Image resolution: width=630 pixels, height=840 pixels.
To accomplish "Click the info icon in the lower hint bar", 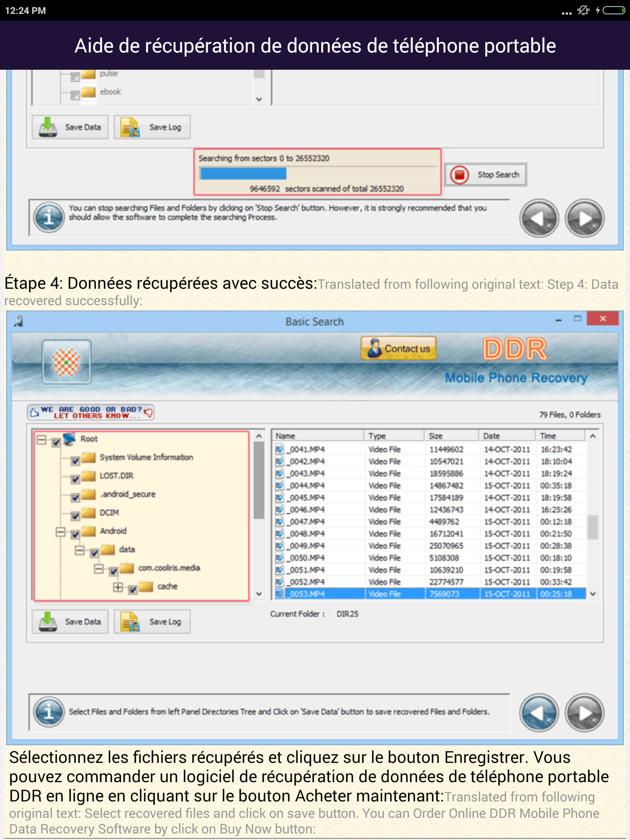I will point(49,712).
